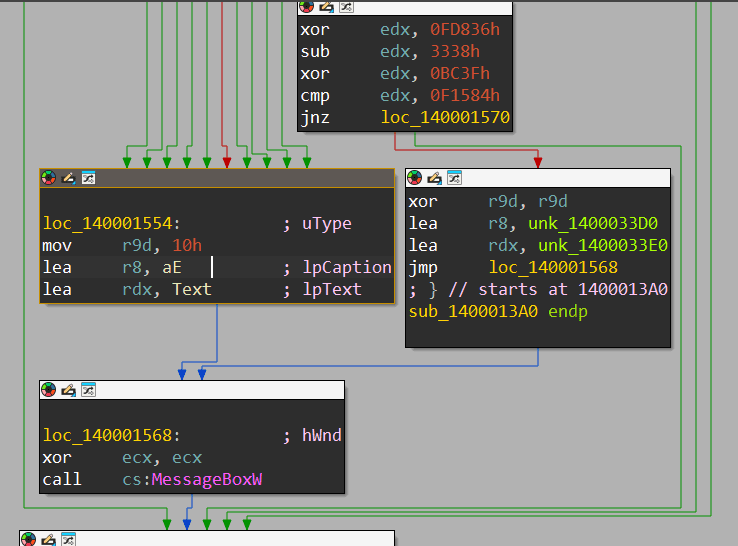The image size is (738, 546).
Task: Click group-nodes icon on loc_140001554 node
Action: (88, 178)
